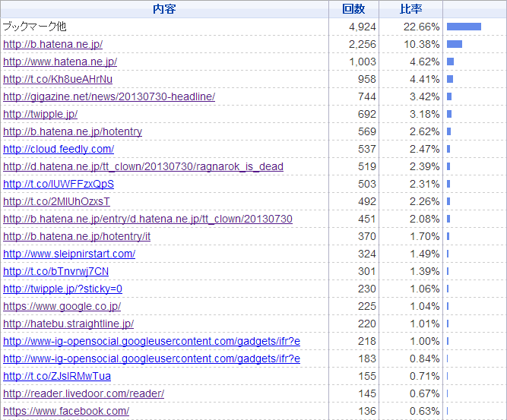Open the cloud.feedly.com link
The width and height of the screenshot is (507, 420).
tap(59, 149)
